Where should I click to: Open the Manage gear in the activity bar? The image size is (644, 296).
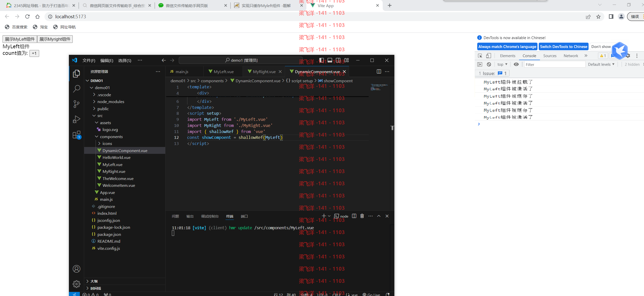click(x=77, y=284)
